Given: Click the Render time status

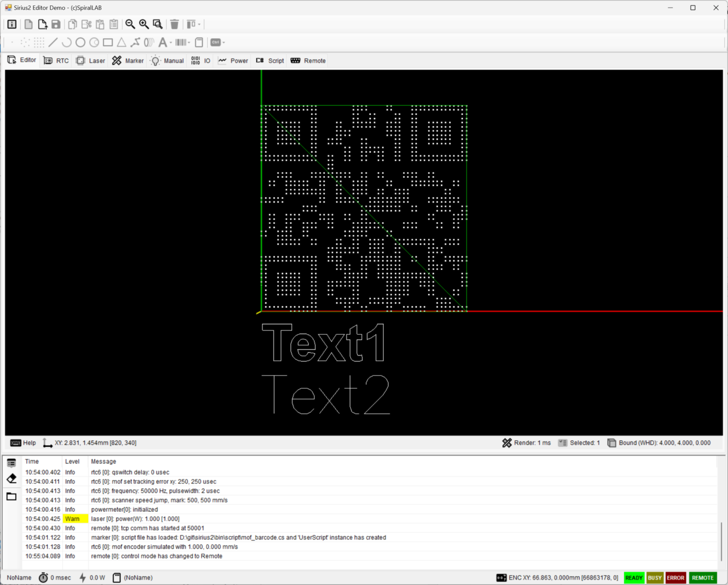Looking at the screenshot, I should (x=526, y=443).
